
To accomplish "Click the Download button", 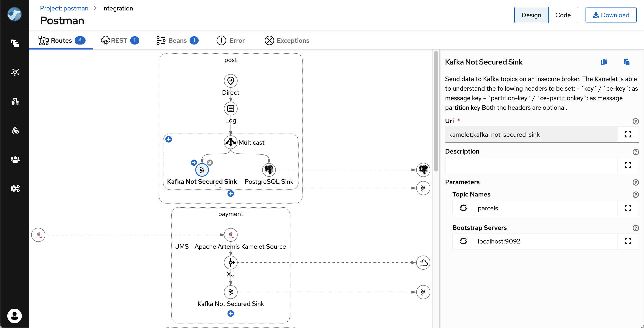I will 611,15.
